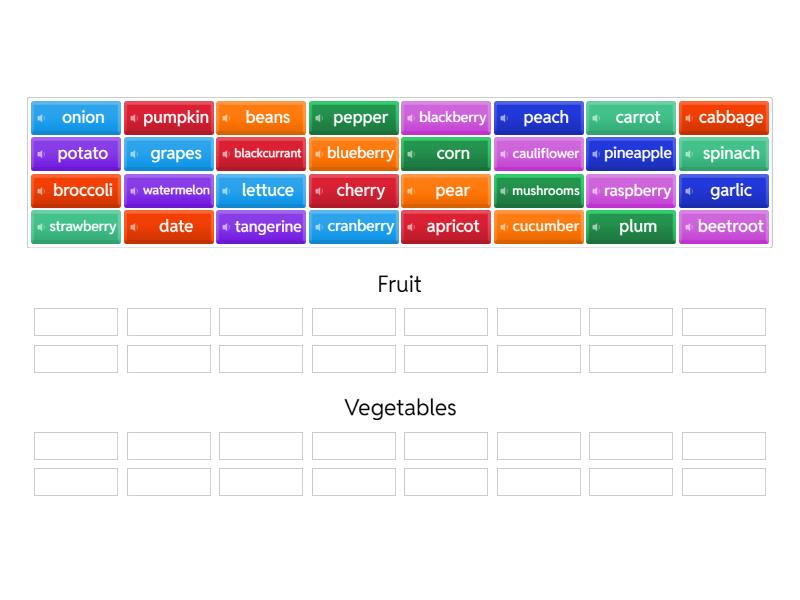Click the speaker icon on onion tile
800x600 pixels.
(x=41, y=118)
